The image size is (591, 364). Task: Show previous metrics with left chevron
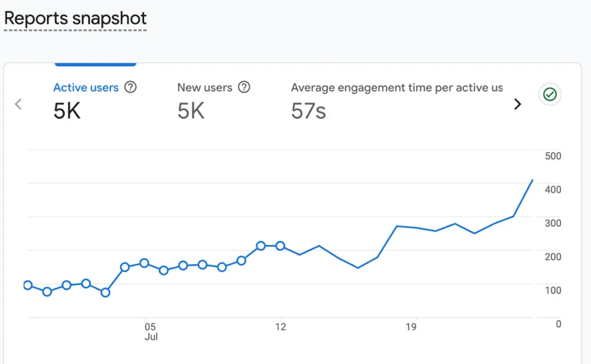pos(18,104)
